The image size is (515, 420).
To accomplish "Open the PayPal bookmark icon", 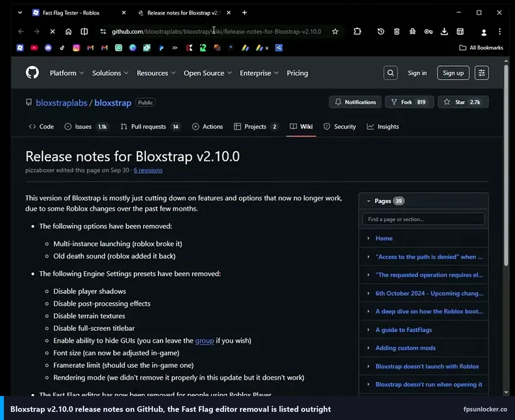I will 161,48.
